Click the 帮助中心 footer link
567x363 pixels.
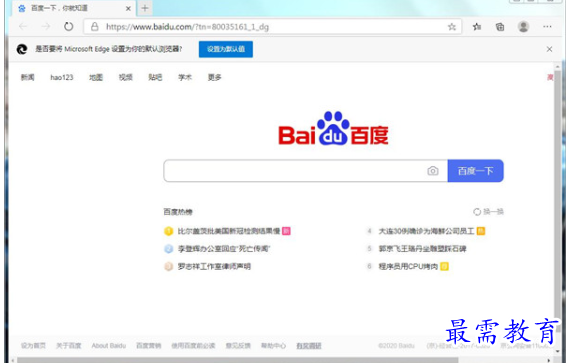273,346
